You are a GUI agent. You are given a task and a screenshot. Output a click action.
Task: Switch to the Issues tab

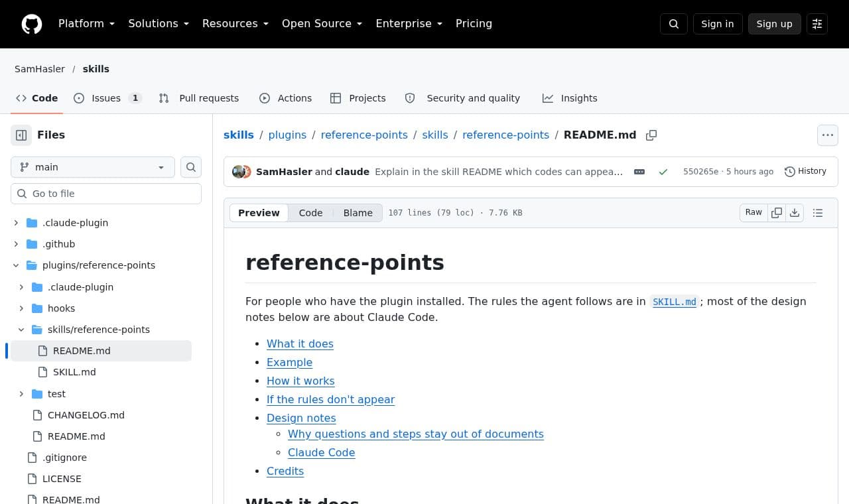[107, 98]
